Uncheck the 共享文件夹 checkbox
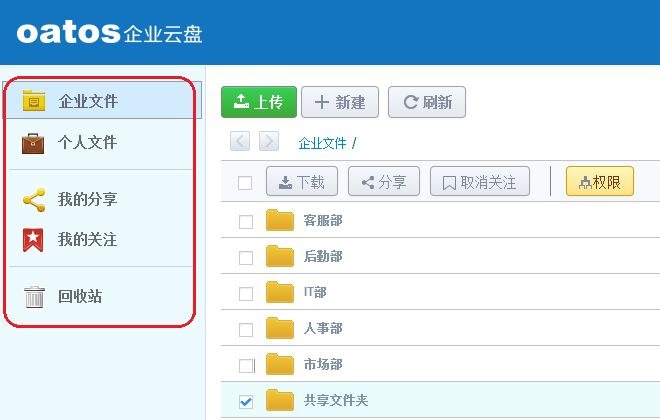 point(246,401)
